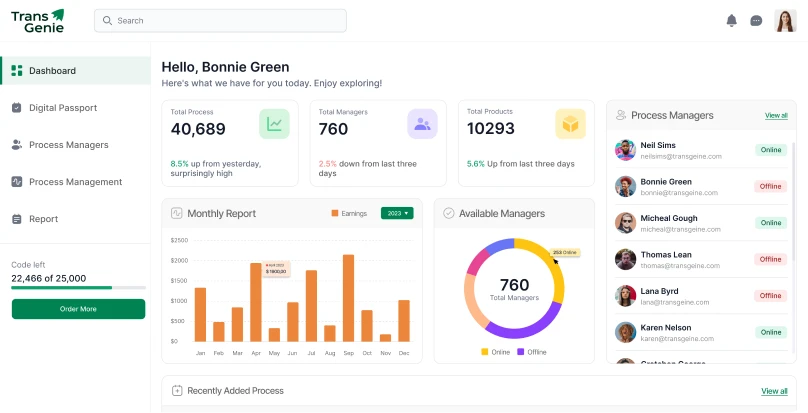Open the chat messages icon
The image size is (808, 413).
tap(756, 21)
